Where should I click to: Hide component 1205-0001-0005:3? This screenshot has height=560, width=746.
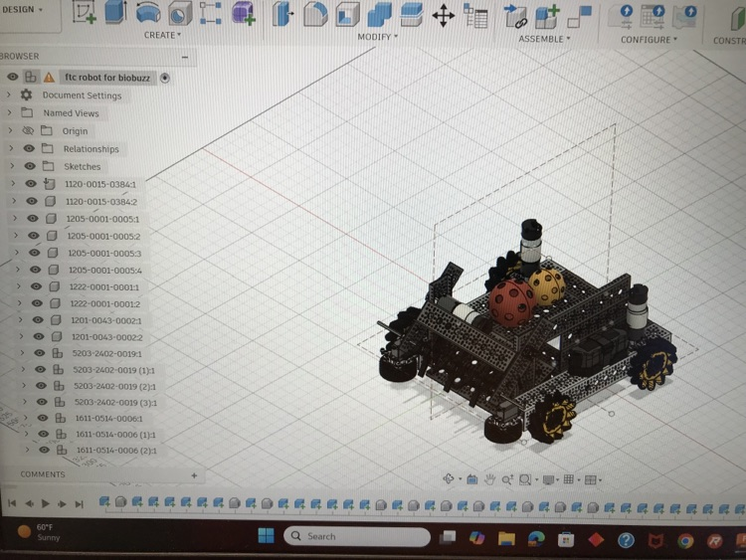click(34, 253)
